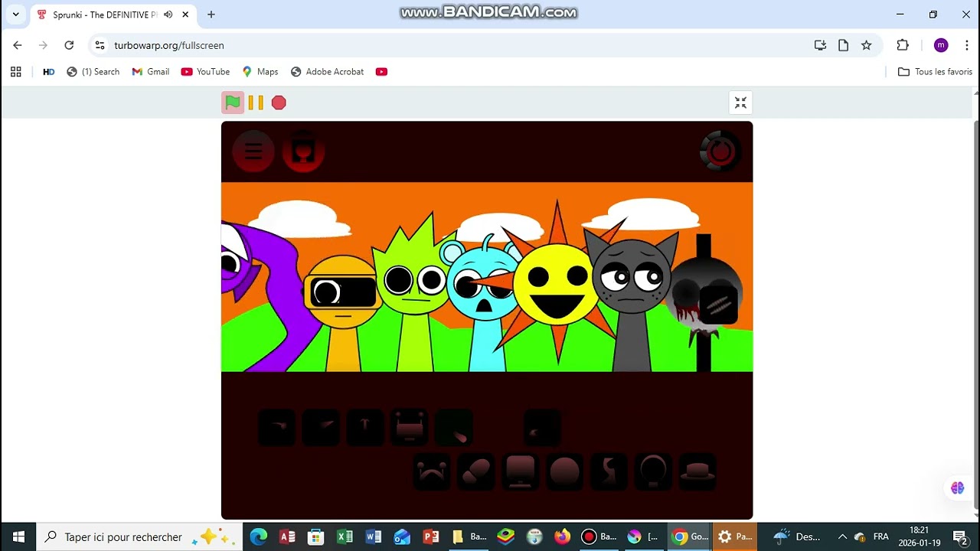Viewport: 980px width, 551px height.
Task: Open the Chrome three-dot menu
Action: pyautogui.click(x=967, y=45)
